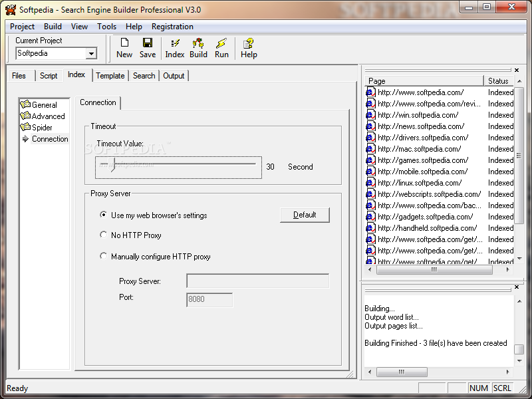This screenshot has width=532, height=399.
Task: Click the application icon in title bar
Action: coord(11,9)
